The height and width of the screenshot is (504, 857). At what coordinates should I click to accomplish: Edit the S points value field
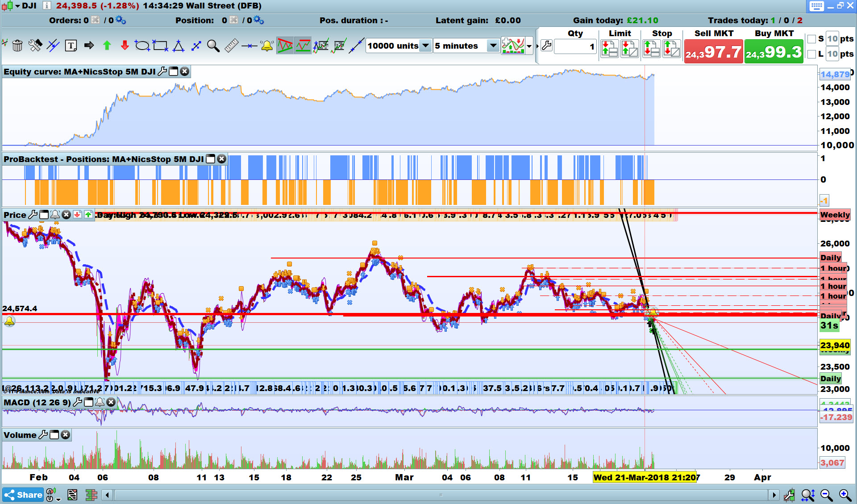[x=832, y=39]
